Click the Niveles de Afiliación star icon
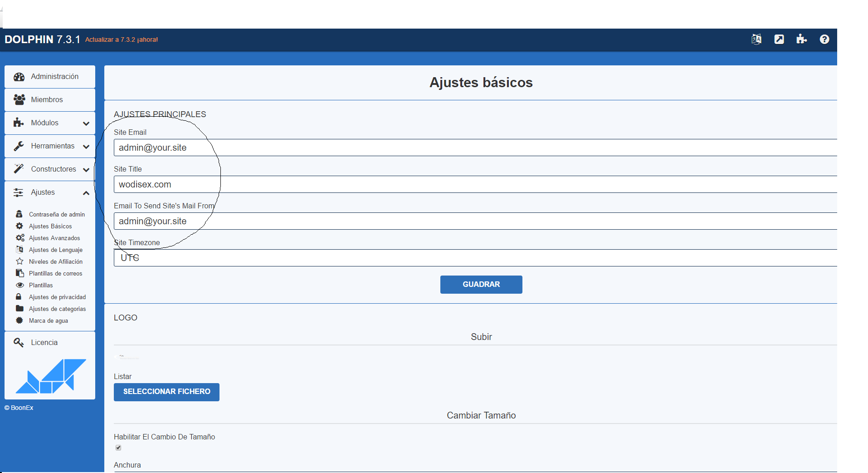The image size is (868, 473). tap(20, 261)
